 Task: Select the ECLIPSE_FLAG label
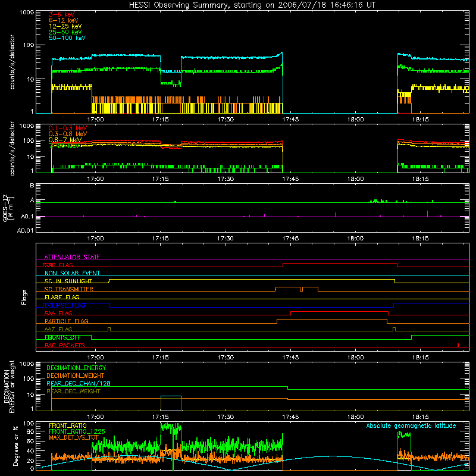point(64,305)
